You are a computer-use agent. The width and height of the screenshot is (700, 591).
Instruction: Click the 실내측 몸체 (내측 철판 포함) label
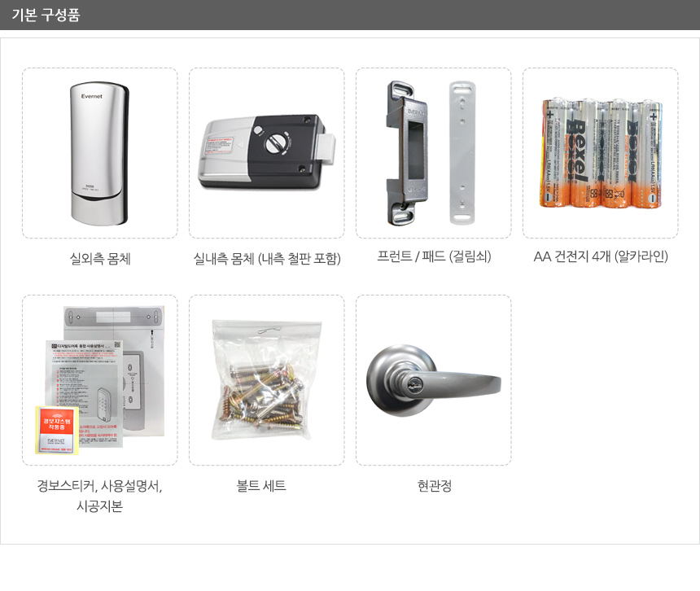(x=267, y=258)
